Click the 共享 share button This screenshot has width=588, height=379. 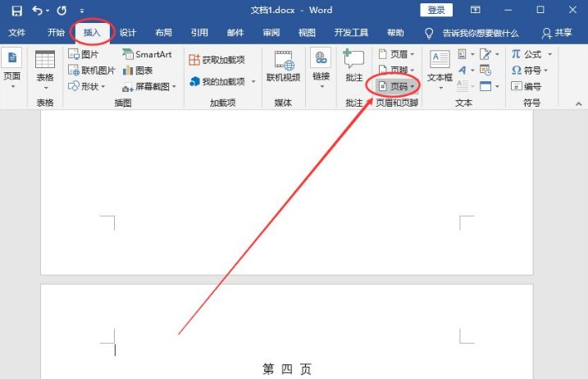557,33
